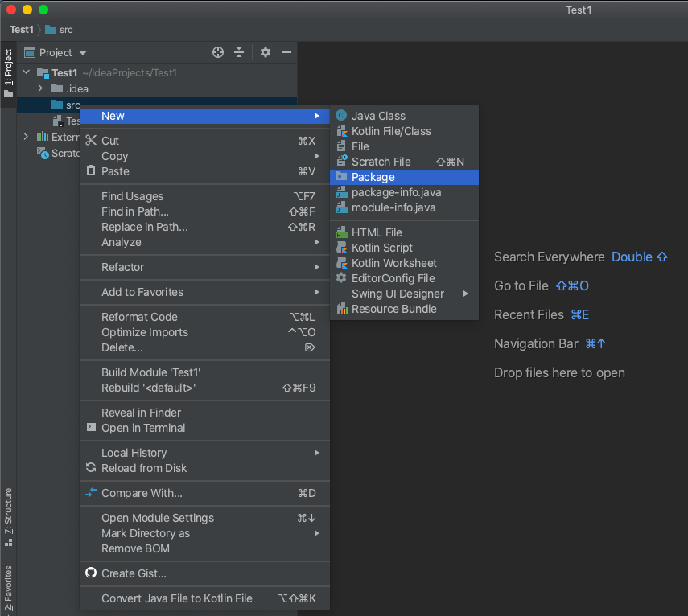Choose Refactor from the context menu
Screen dimensions: 688x616
pyautogui.click(x=204, y=266)
